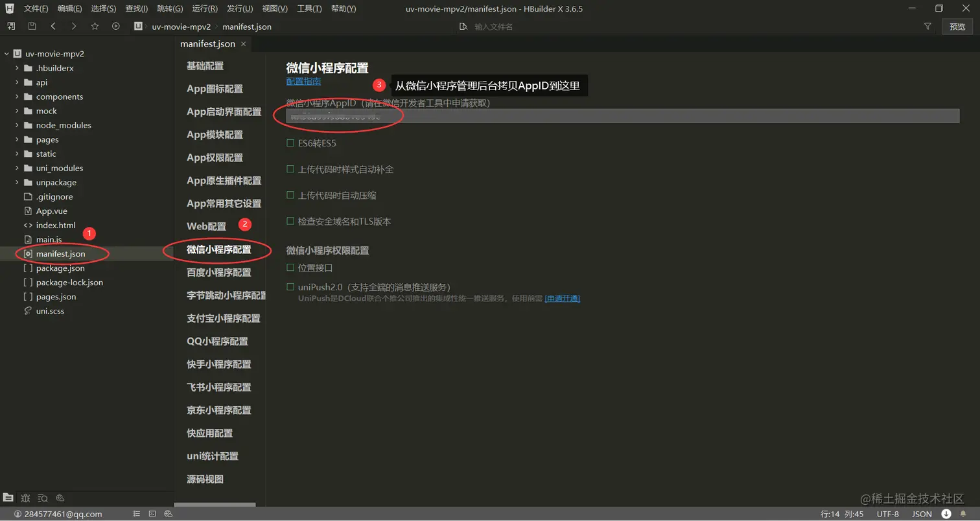980x521 pixels.
Task: Click the 微信小程序AppID input field
Action: pyautogui.click(x=622, y=116)
